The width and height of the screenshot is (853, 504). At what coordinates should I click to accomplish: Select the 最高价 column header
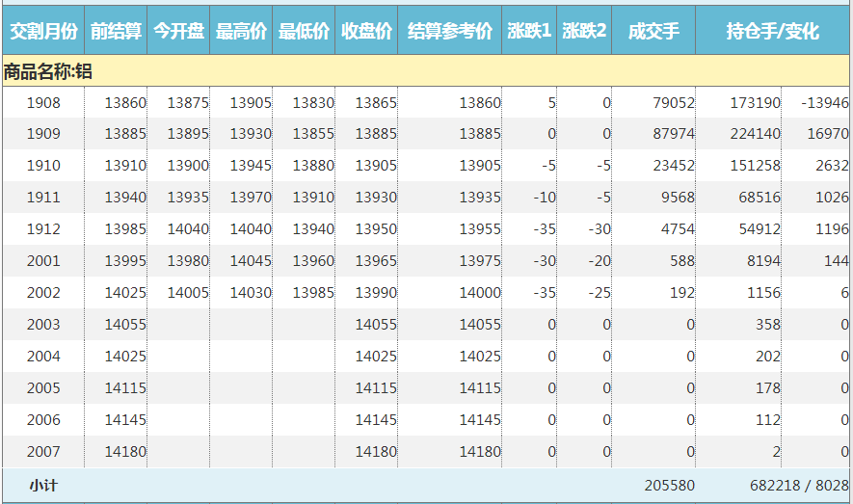click(241, 32)
